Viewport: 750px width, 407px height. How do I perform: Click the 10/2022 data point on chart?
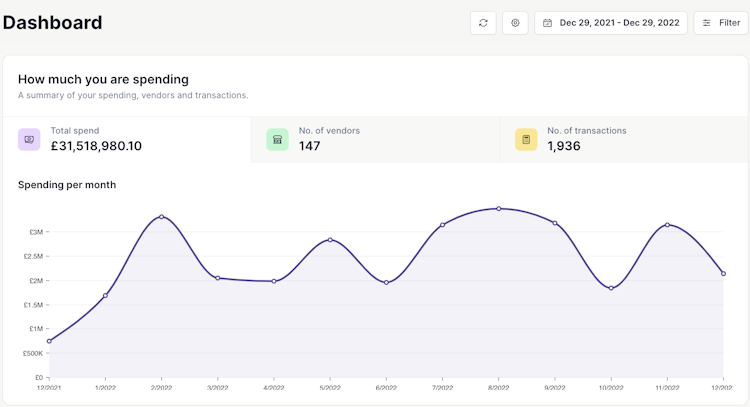[611, 288]
